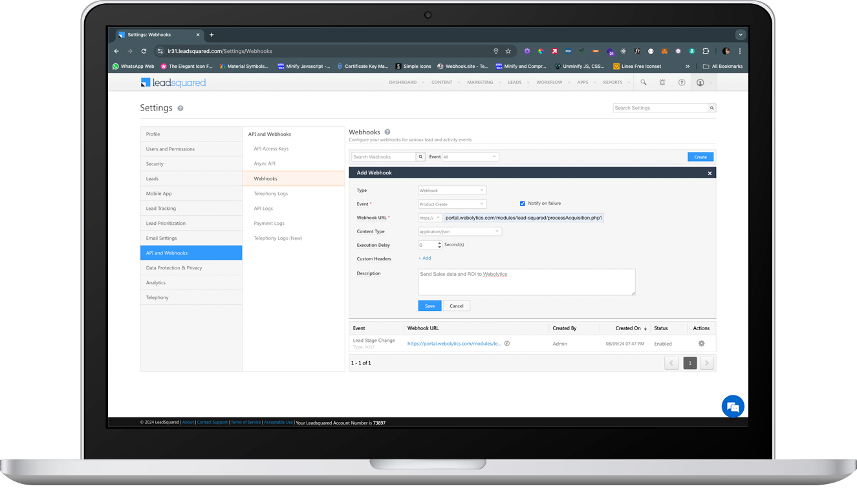The height and width of the screenshot is (504, 857).
Task: Open the LeadSquared search icon
Action: pyautogui.click(x=644, y=82)
